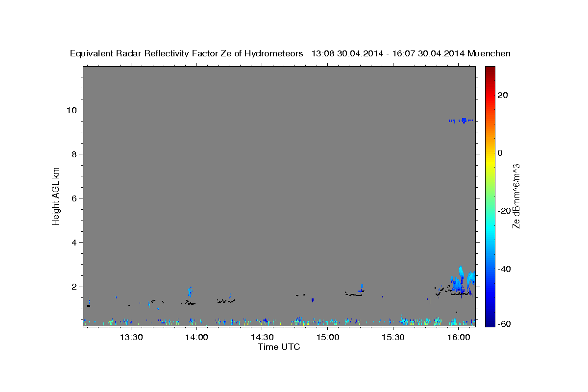Click the 14:00 time tick label
The image size is (588, 392).
(x=197, y=338)
